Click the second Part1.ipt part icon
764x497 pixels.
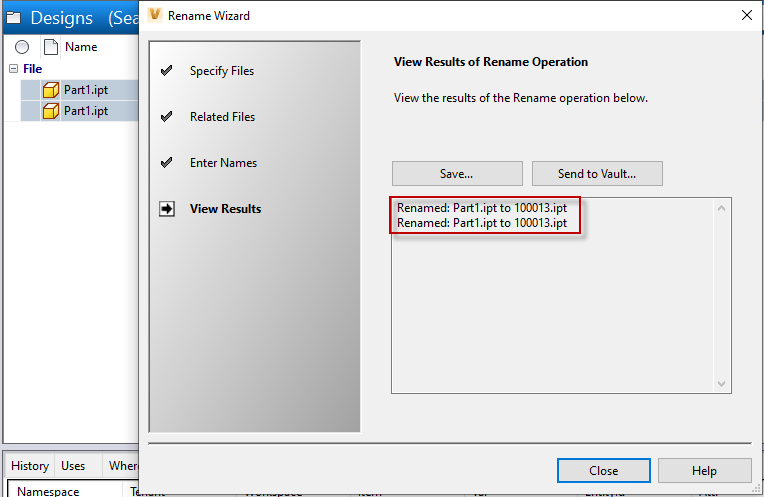coord(52,111)
